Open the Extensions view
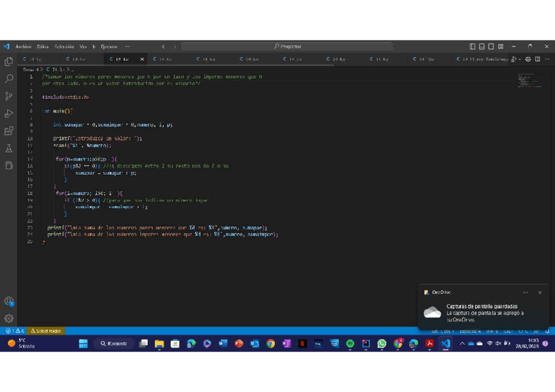 coord(9,131)
